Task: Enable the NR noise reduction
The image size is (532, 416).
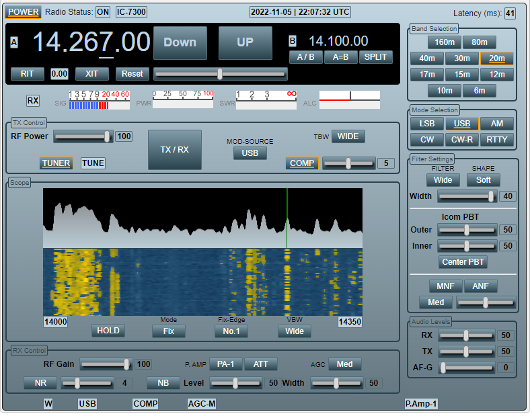Action: tap(41, 384)
